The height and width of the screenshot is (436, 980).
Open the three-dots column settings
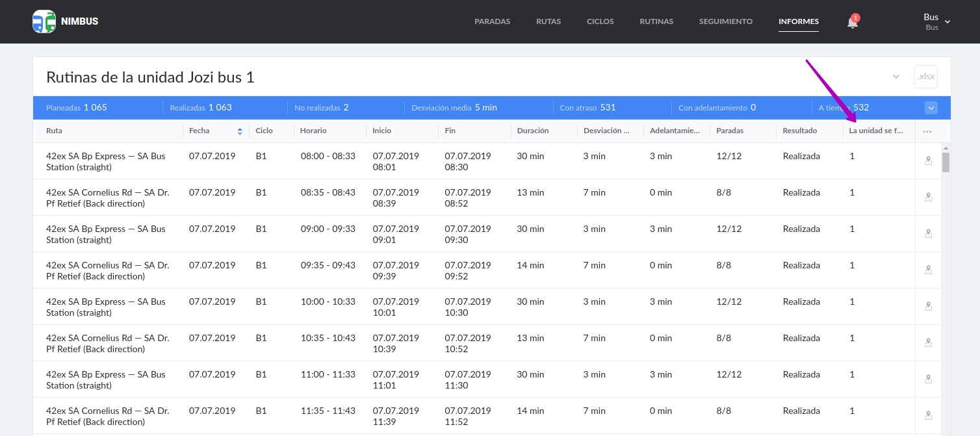coord(927,131)
